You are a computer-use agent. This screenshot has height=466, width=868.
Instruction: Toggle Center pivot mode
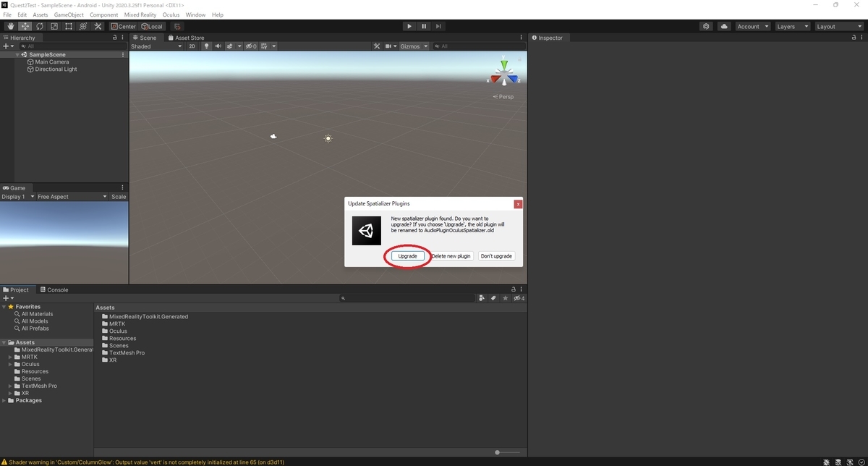(x=123, y=27)
